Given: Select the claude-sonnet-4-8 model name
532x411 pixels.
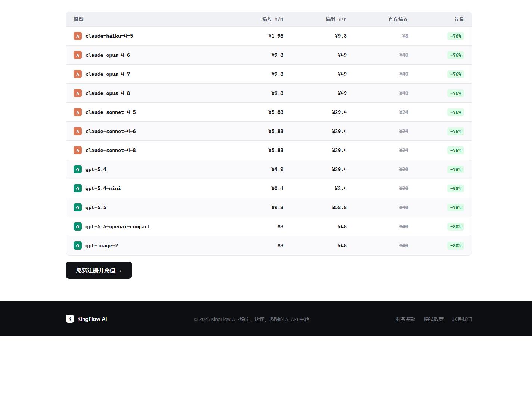Looking at the screenshot, I should [111, 150].
